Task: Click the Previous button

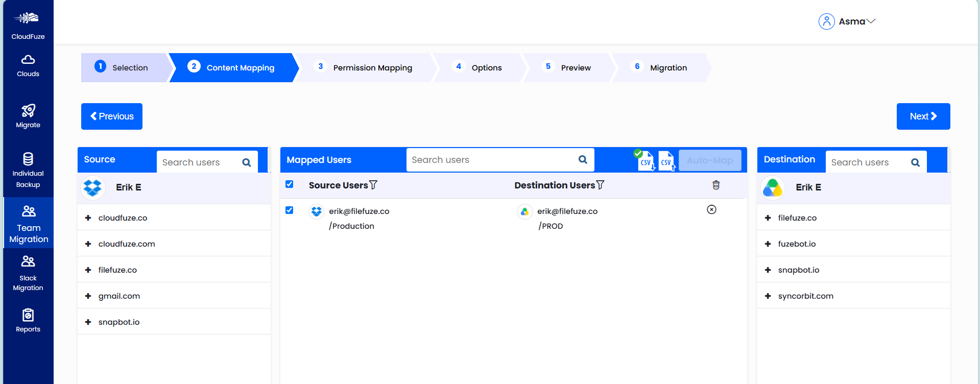Action: pos(112,116)
